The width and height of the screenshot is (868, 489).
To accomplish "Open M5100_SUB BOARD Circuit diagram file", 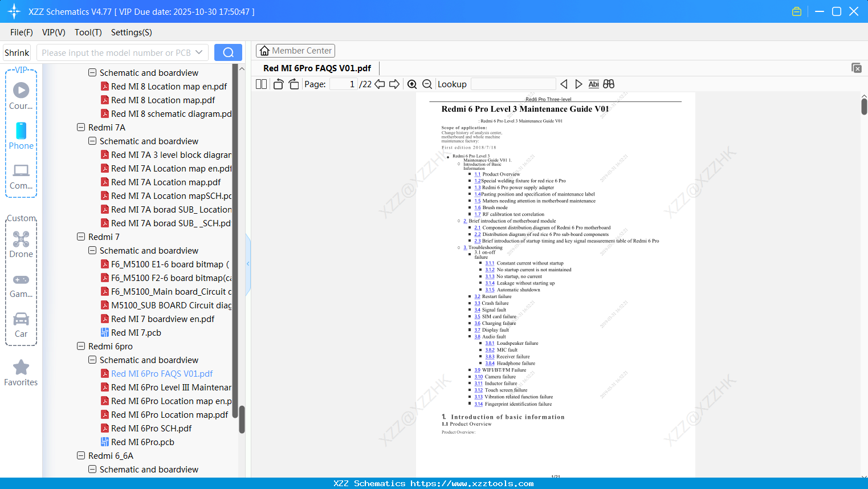I will (x=166, y=305).
